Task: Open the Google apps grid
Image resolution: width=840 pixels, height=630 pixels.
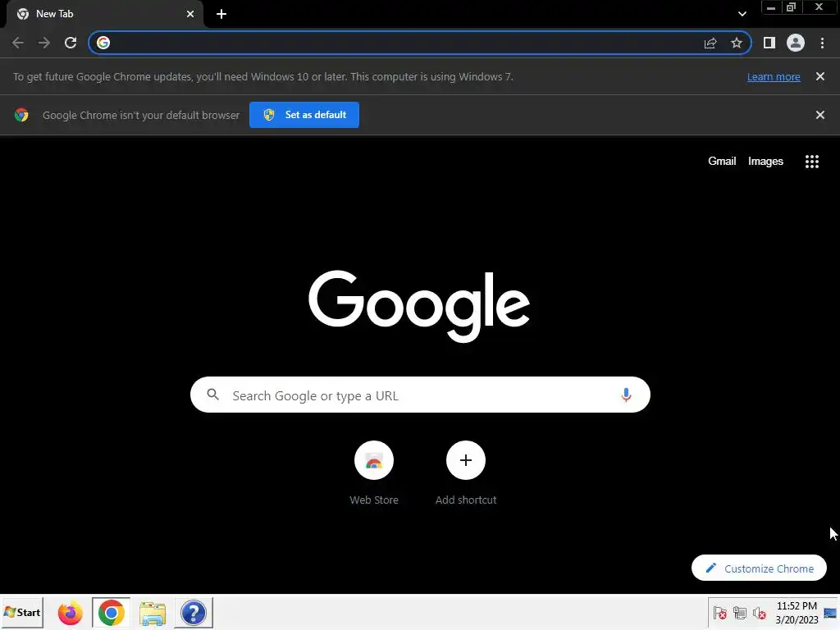Action: (812, 162)
